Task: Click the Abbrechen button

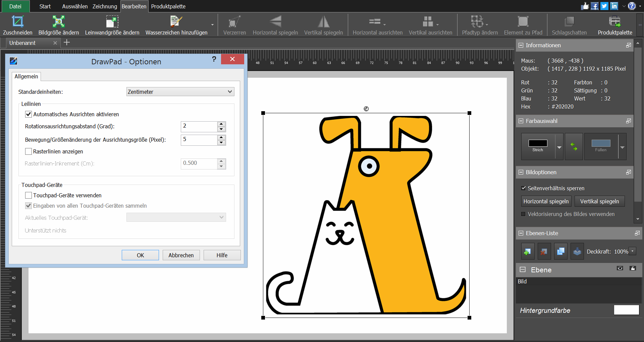Action: pyautogui.click(x=181, y=255)
